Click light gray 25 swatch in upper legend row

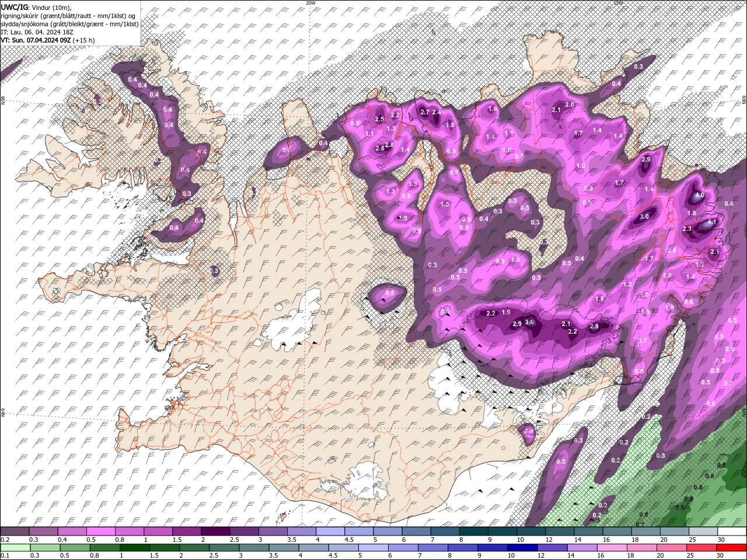tap(703, 531)
